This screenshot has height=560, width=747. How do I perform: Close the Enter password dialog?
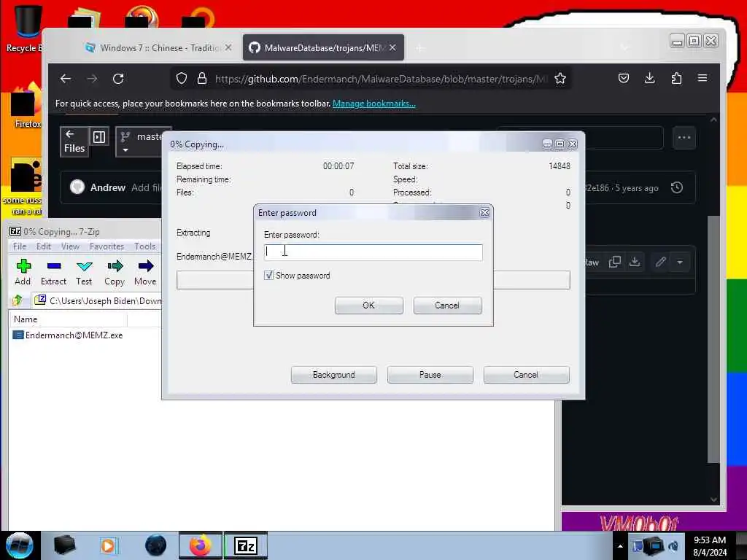(x=484, y=213)
